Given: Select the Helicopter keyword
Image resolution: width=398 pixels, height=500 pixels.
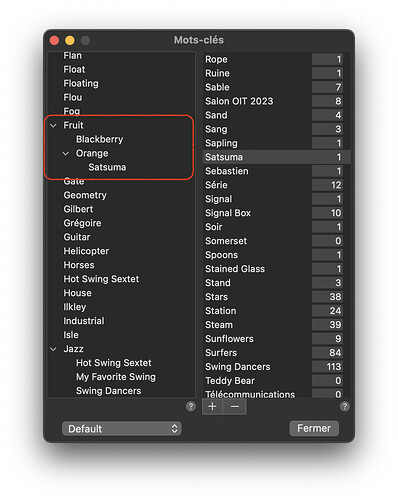Looking at the screenshot, I should point(86,251).
